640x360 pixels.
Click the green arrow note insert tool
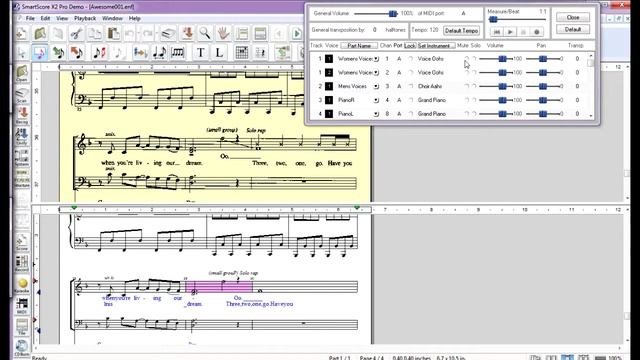[x=58, y=52]
